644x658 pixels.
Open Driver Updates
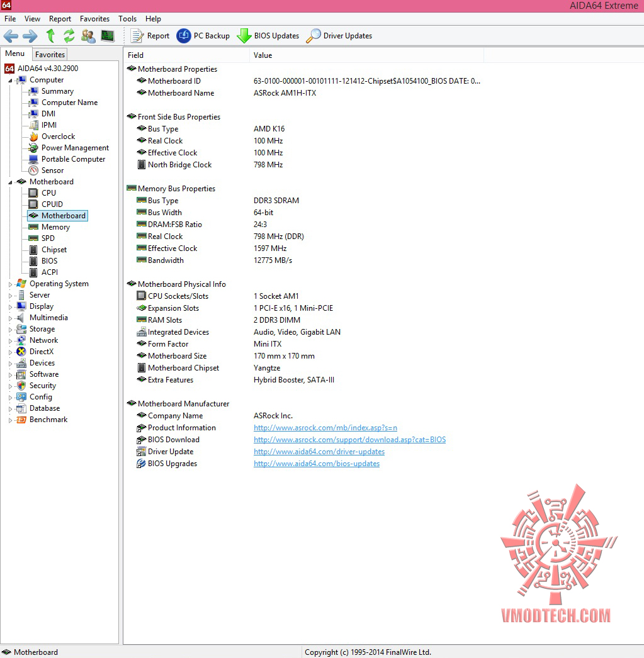click(339, 36)
